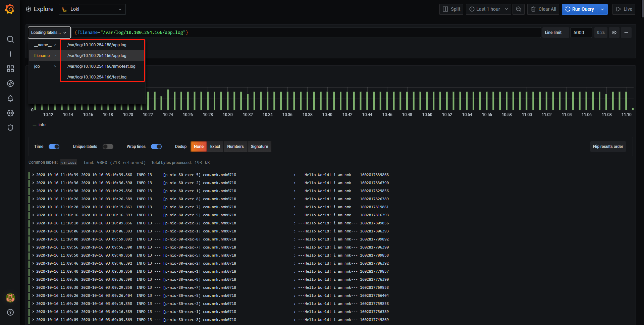Viewport: 644px width, 325px height.
Task: Open the Configuration gear icon
Action: [10, 113]
